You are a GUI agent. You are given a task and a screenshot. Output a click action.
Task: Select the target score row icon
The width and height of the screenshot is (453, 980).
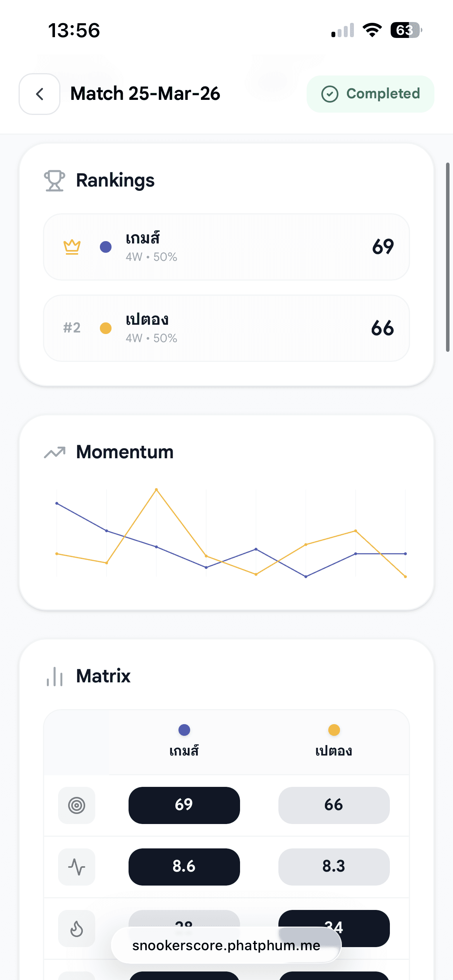[x=77, y=805]
